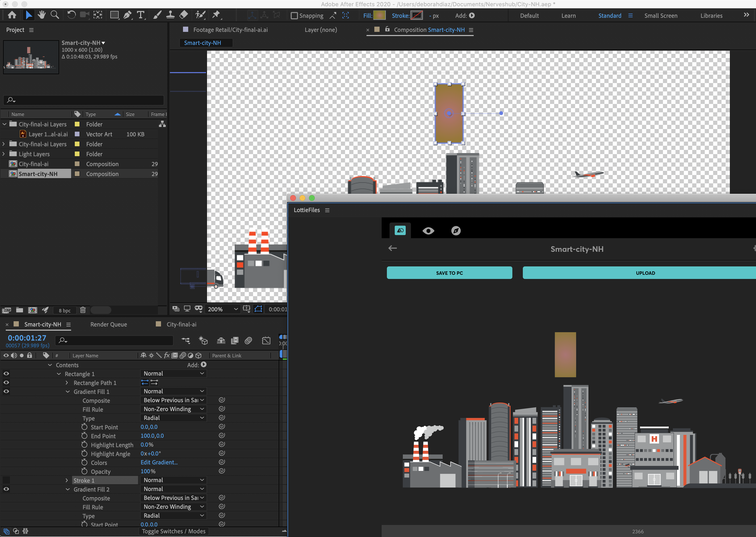The width and height of the screenshot is (756, 537).
Task: Toggle visibility of Gradient Fill 2
Action: 6,489
